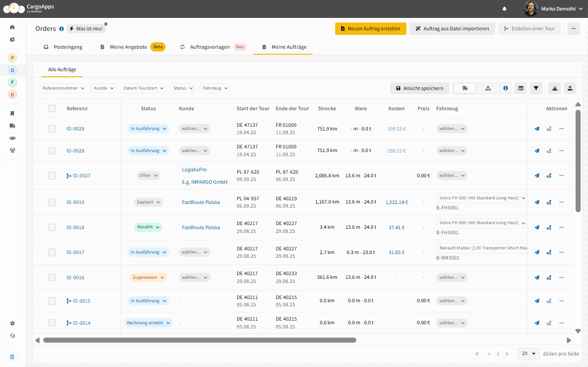Select all orders with header checkbox
This screenshot has width=588, height=367.
click(52, 108)
